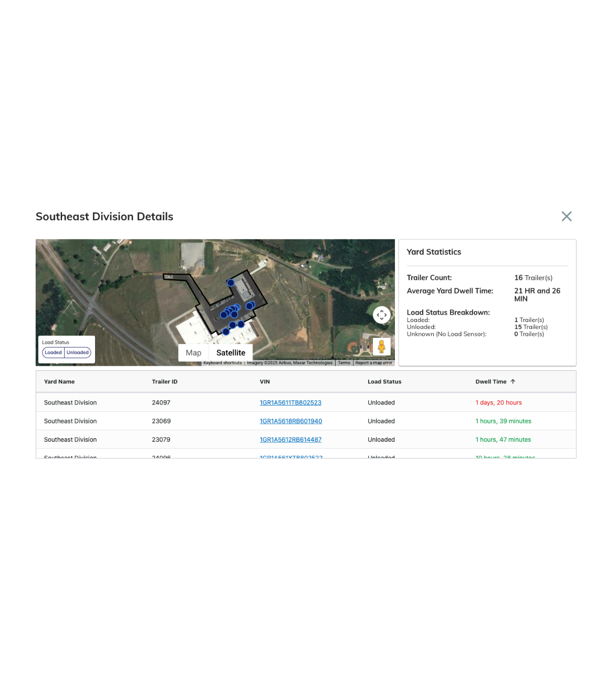616x673 pixels.
Task: Click the Load Status legend label
Action: (x=56, y=343)
